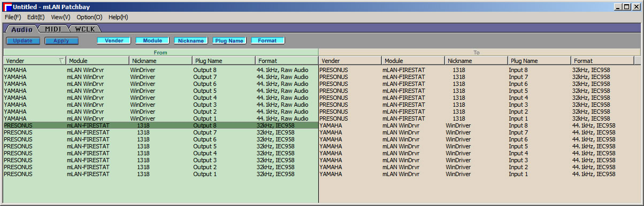Open the File(F) menu
This screenshot has height=206, width=644.
tap(13, 17)
